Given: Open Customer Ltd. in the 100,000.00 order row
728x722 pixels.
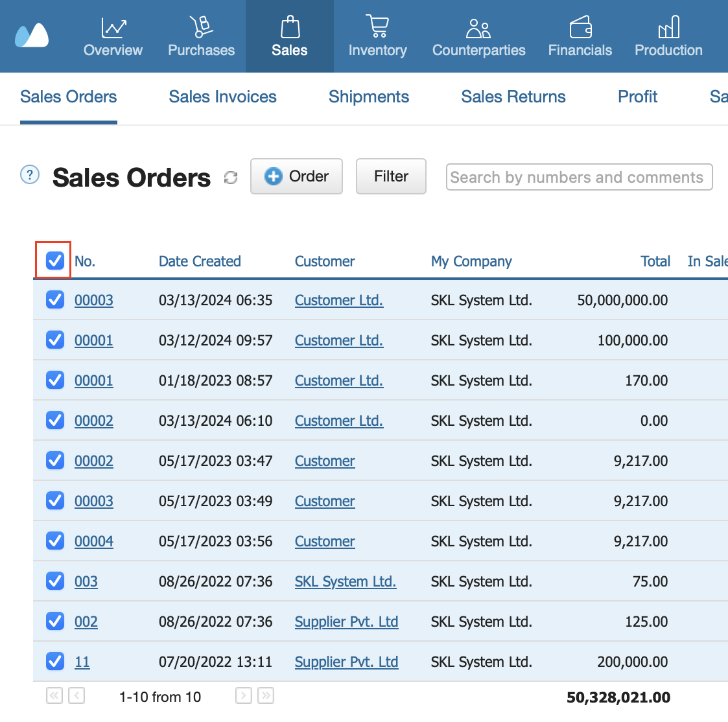Looking at the screenshot, I should point(339,340).
